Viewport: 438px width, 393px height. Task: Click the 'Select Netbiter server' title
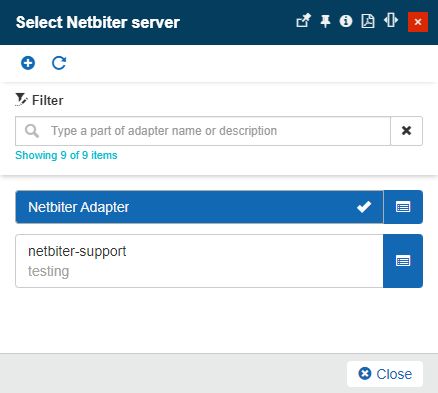pyautogui.click(x=98, y=22)
